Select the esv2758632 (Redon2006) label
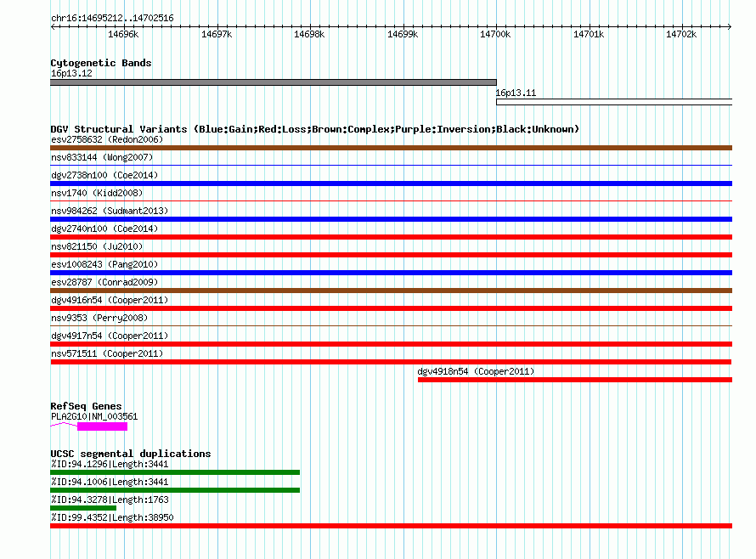Image resolution: width=756 pixels, height=559 pixels. click(107, 139)
